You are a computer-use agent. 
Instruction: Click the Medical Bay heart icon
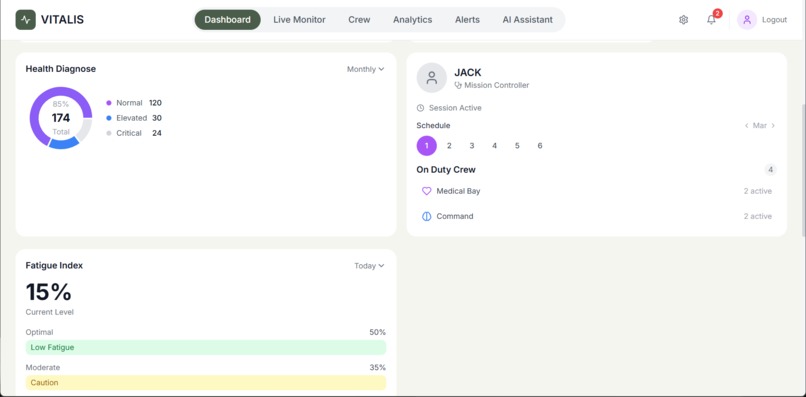click(427, 191)
